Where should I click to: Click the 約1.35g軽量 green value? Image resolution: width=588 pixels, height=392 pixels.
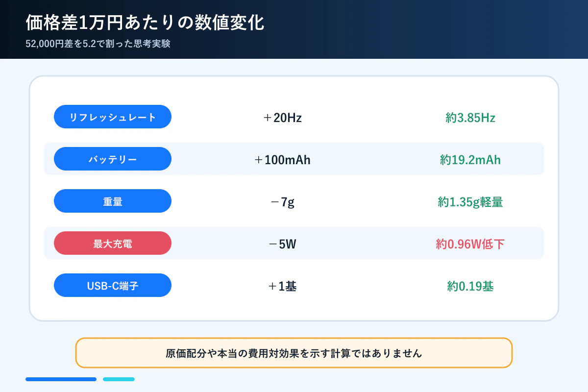coord(470,202)
